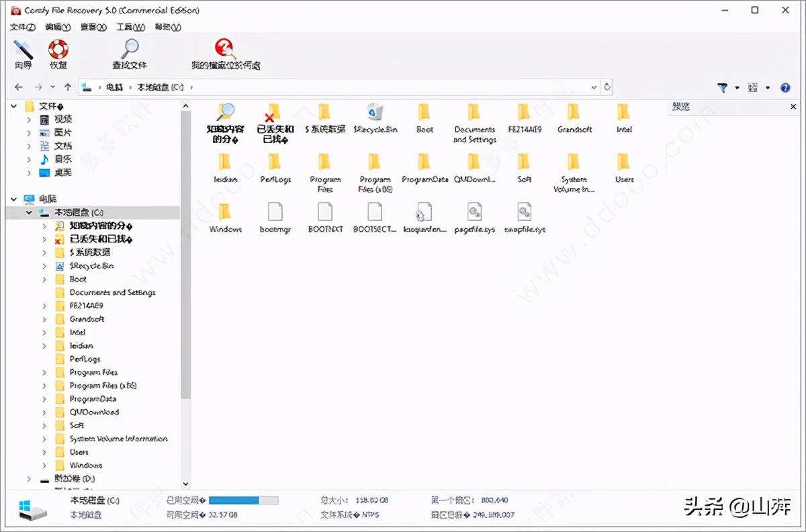Click the up one level arrow
Screen dimensions: 806x532
click(68, 87)
